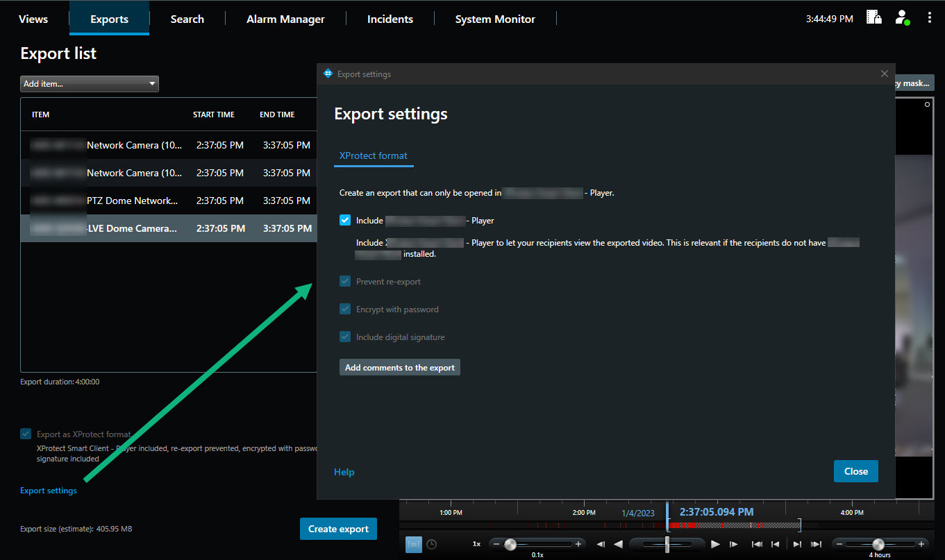Screen dimensions: 945x560
Task: Toggle the Encrypt with password checkbox
Action: 345,309
